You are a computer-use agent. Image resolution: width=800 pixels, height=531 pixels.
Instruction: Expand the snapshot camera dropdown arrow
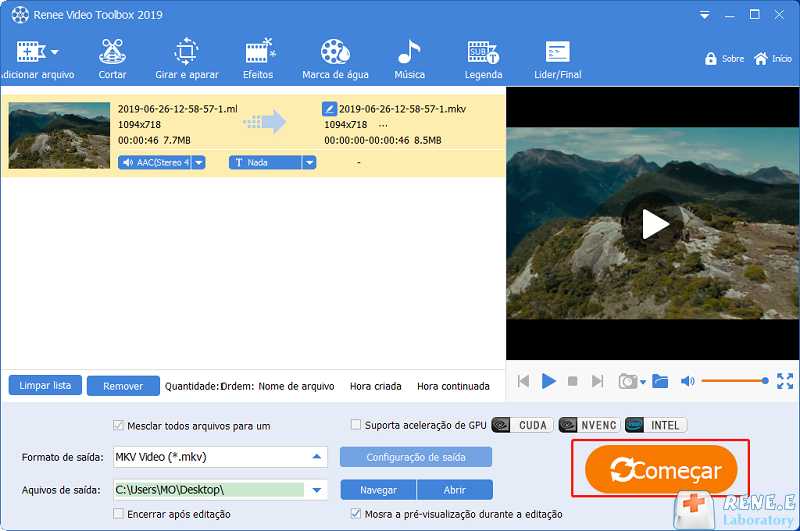click(643, 382)
